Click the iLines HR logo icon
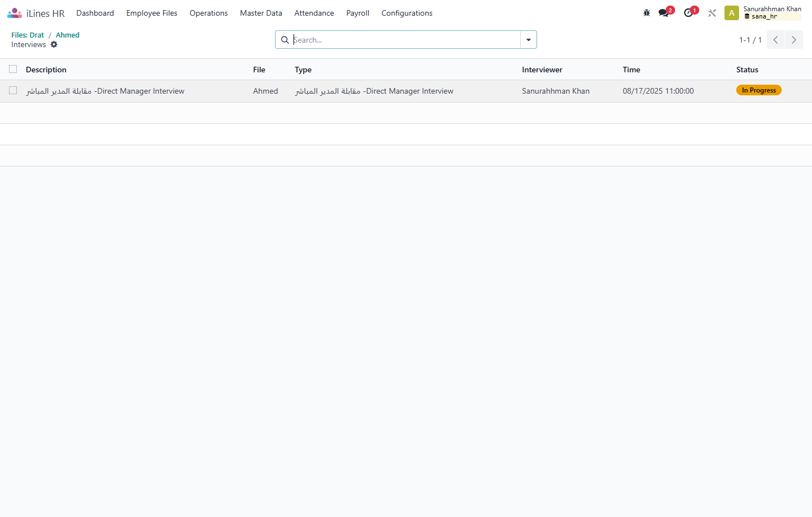Screen dimensions: 812x517 (15, 13)
